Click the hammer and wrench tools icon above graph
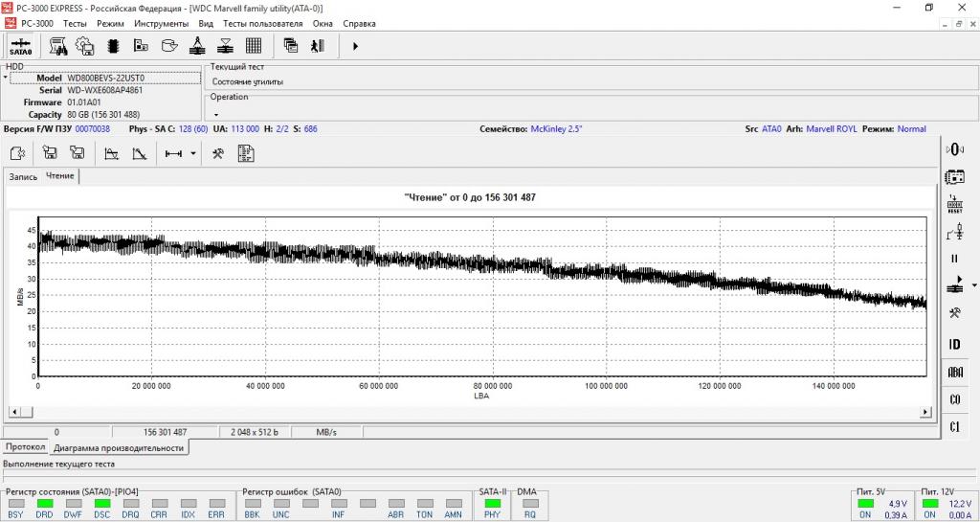 218,153
